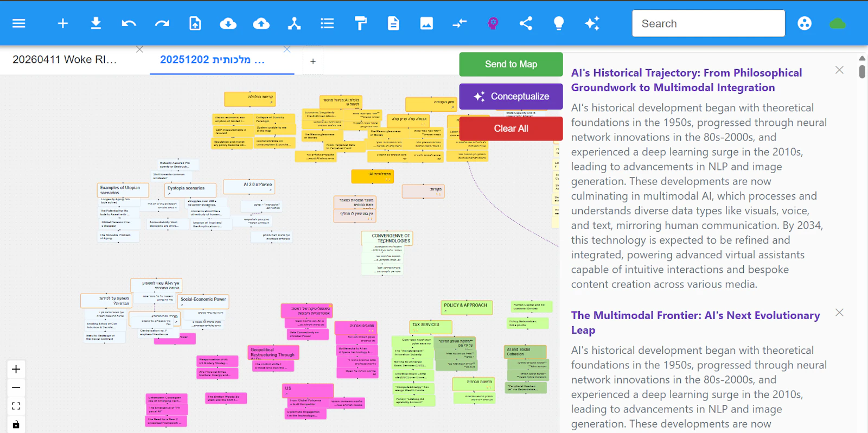Screen dimensions: 868x433
Task: Dismiss AI's Historical Trajectory card
Action: 839,70
